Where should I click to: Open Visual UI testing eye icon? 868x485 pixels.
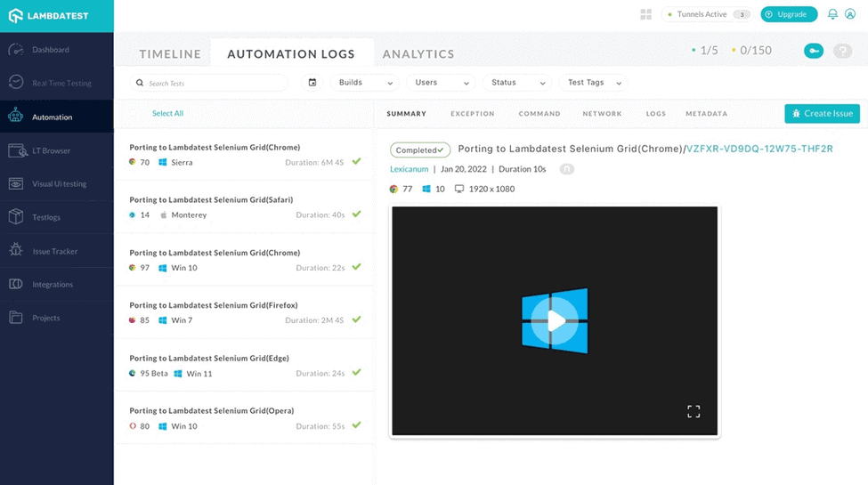[16, 184]
